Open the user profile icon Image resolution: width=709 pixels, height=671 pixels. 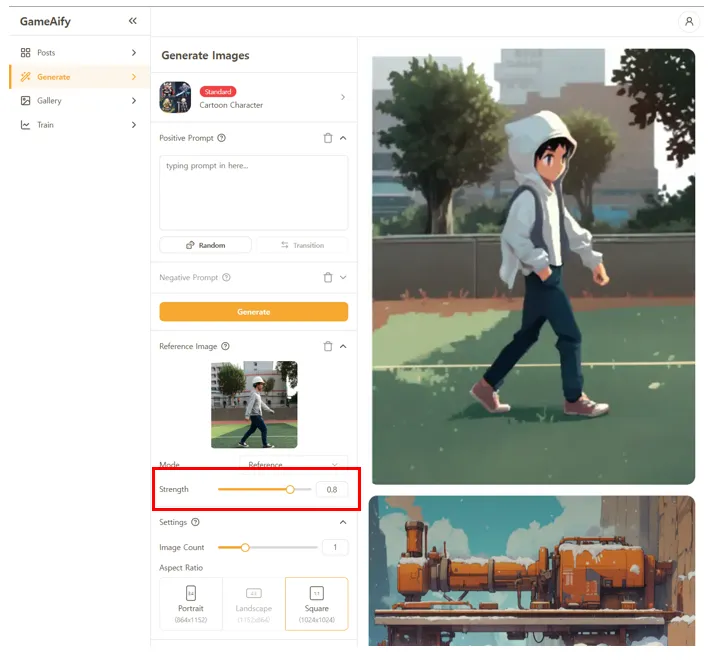pyautogui.click(x=688, y=21)
